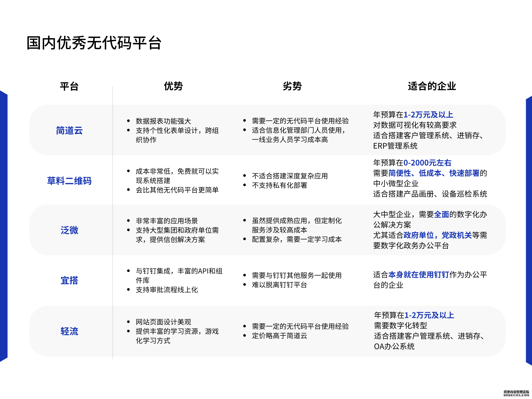Click the text OA办公系统

[394, 346]
